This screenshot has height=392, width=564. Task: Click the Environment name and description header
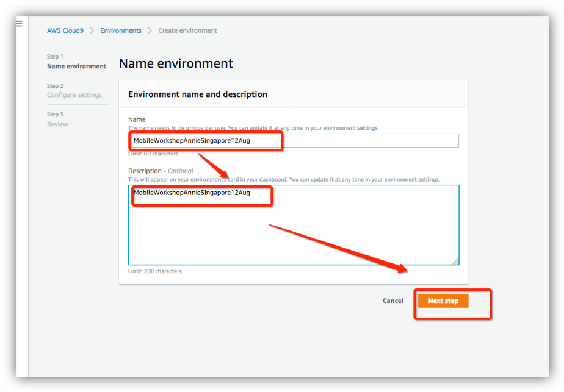pos(198,94)
